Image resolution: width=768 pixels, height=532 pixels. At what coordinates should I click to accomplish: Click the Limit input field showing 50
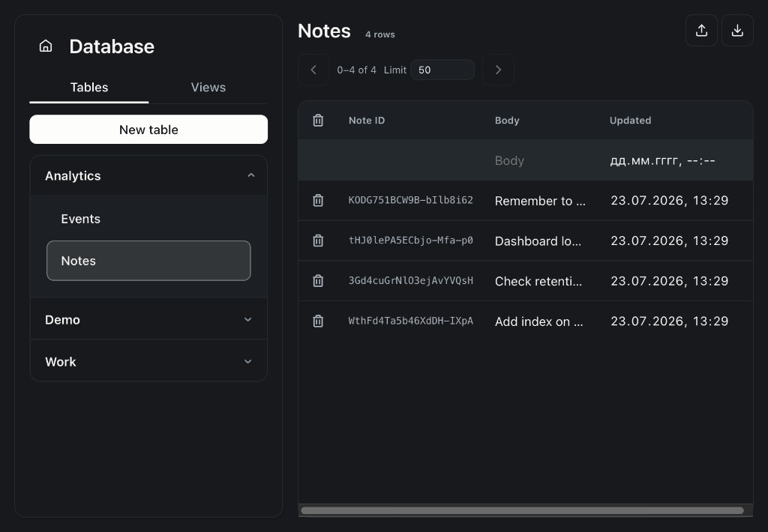point(442,70)
